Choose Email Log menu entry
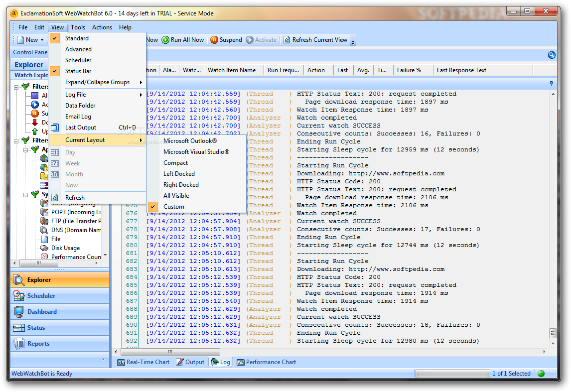The image size is (571, 392). point(97,117)
